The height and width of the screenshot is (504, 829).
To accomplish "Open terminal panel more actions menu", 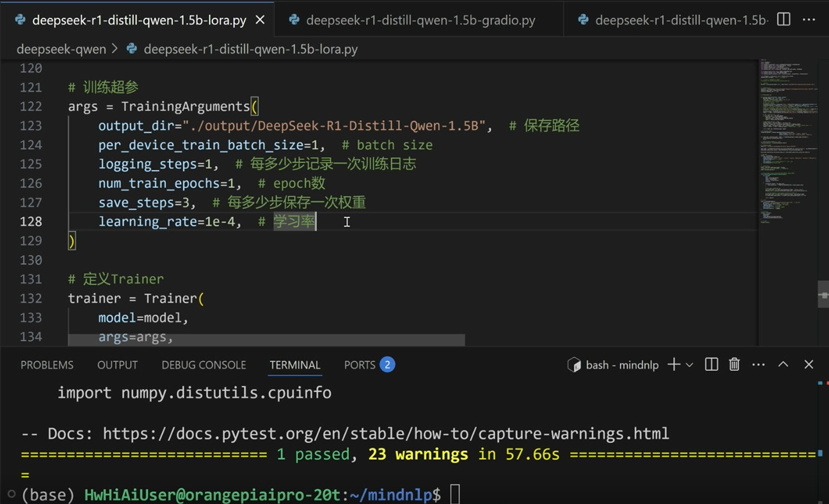I will coord(758,365).
